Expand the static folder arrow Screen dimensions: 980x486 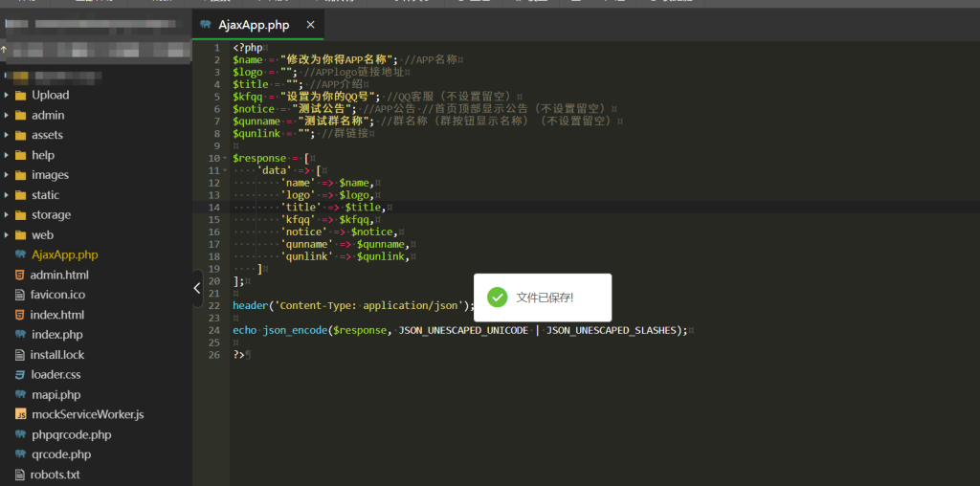tap(6, 195)
